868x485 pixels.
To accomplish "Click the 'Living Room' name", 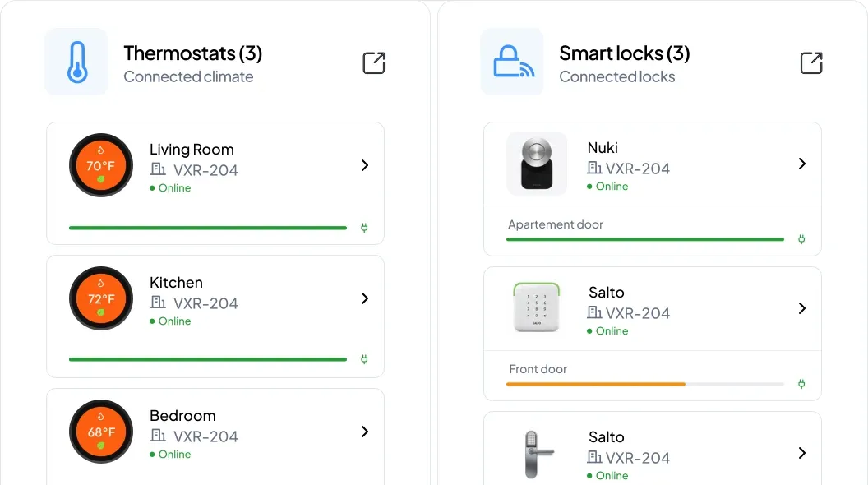I will point(192,150).
